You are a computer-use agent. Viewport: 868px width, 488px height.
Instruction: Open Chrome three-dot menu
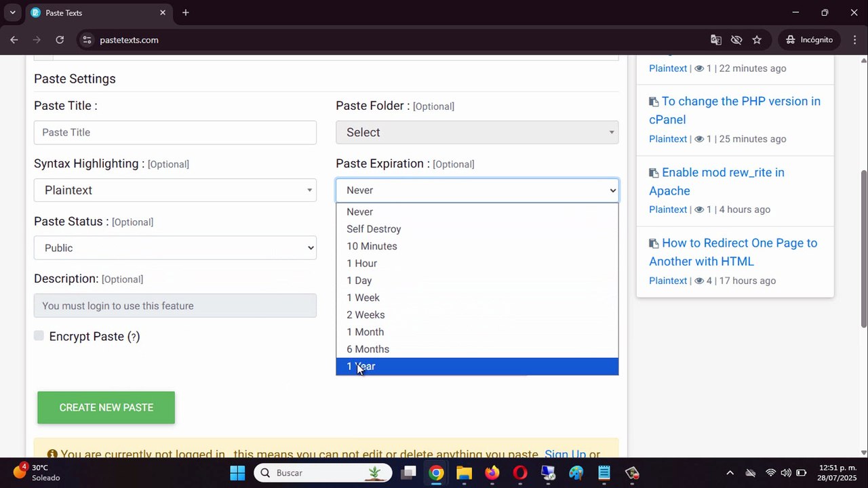(854, 40)
